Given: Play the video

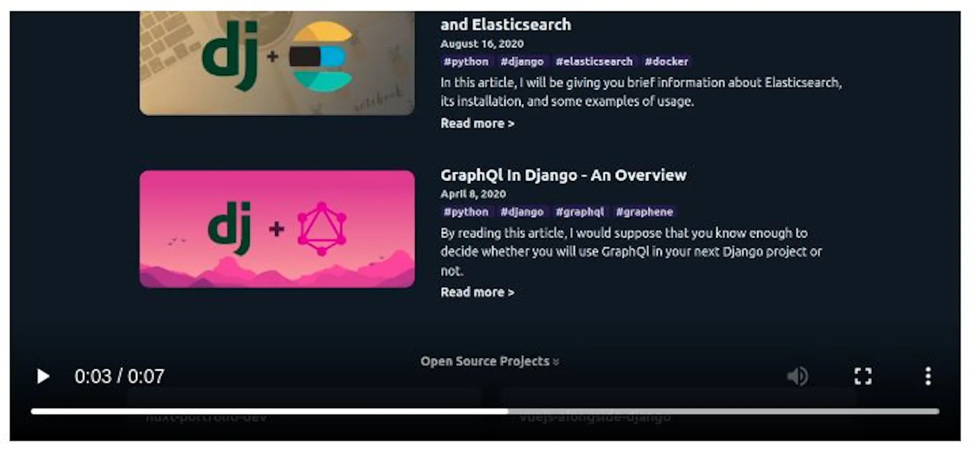Looking at the screenshot, I should 43,376.
